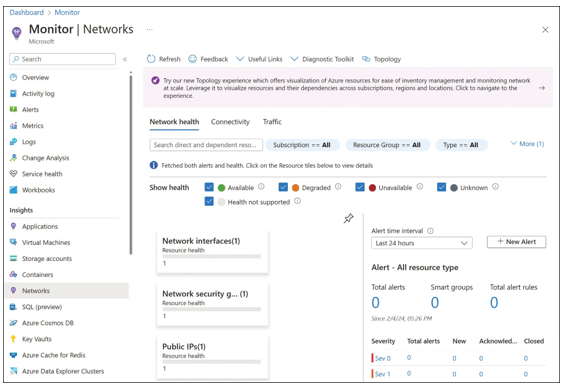Expand More (1) filters
Screen dimensions: 570x389
[527, 144]
